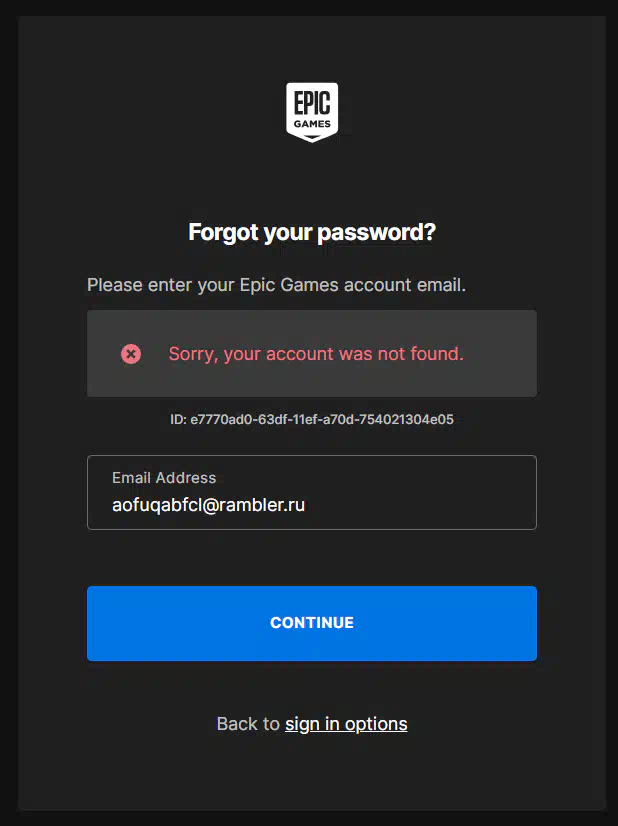Click the "Email Address" field label
Screen dimensions: 618x826
point(164,478)
